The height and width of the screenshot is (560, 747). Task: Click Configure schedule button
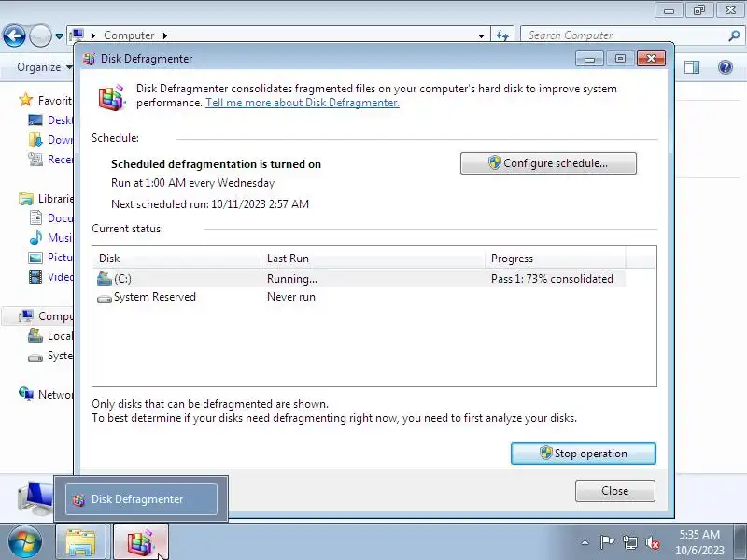(548, 163)
